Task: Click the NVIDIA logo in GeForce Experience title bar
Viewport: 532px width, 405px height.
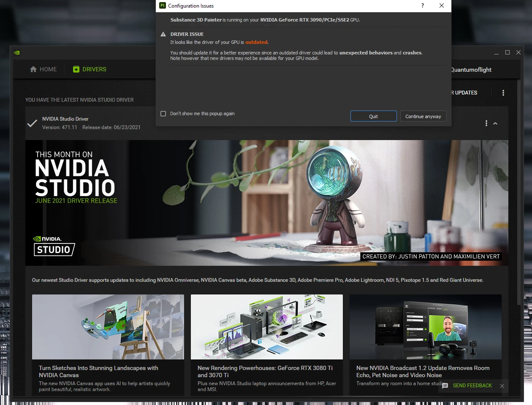Action: (17, 53)
